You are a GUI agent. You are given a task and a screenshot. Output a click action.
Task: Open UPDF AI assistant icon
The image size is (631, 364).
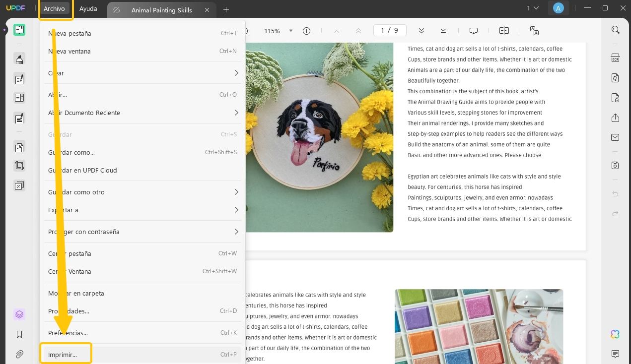point(616,334)
